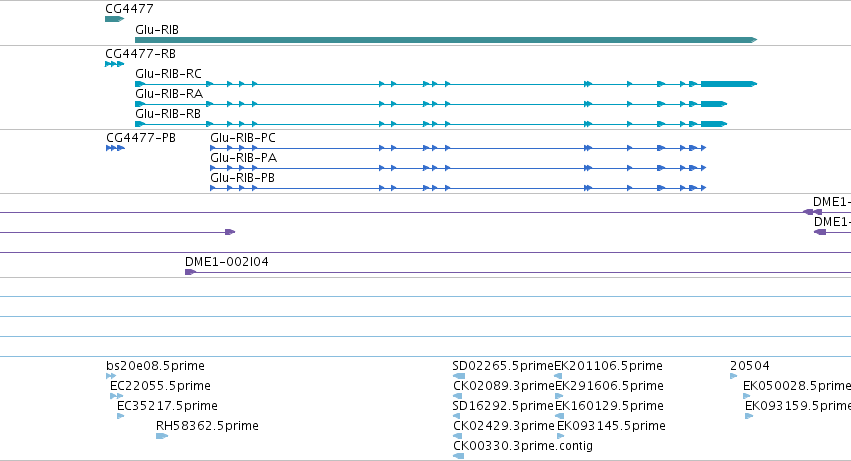Select the CG4477-RB transcript arrows
The height and width of the screenshot is (461, 851).
pyautogui.click(x=115, y=64)
